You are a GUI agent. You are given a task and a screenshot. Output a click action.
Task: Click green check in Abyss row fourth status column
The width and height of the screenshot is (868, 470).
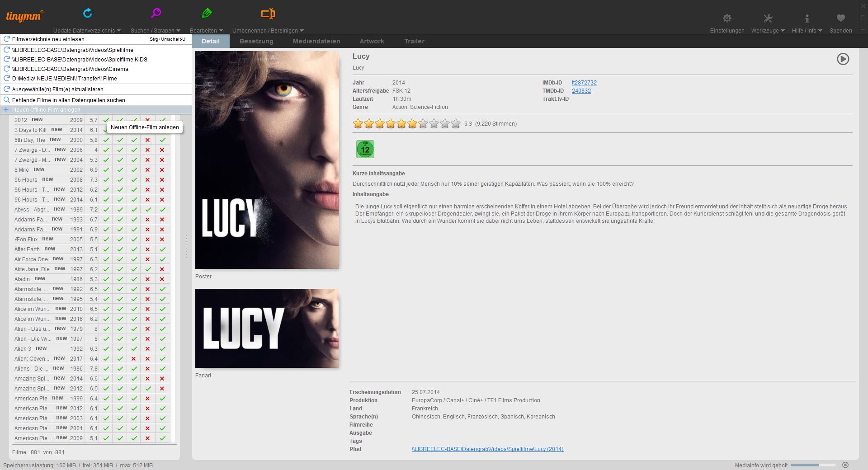(x=148, y=209)
